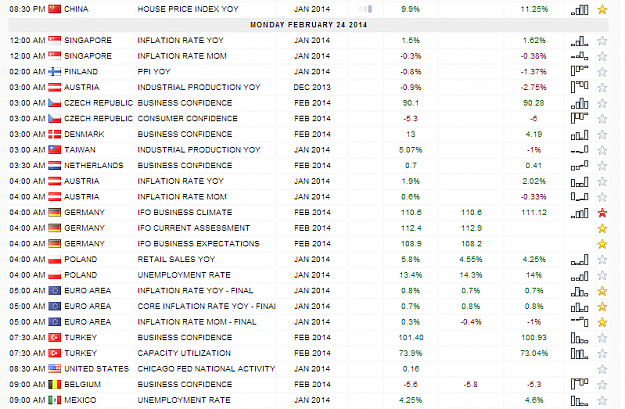Select the Mexico country link
Viewport: 625px width, 409px height.
80,400
